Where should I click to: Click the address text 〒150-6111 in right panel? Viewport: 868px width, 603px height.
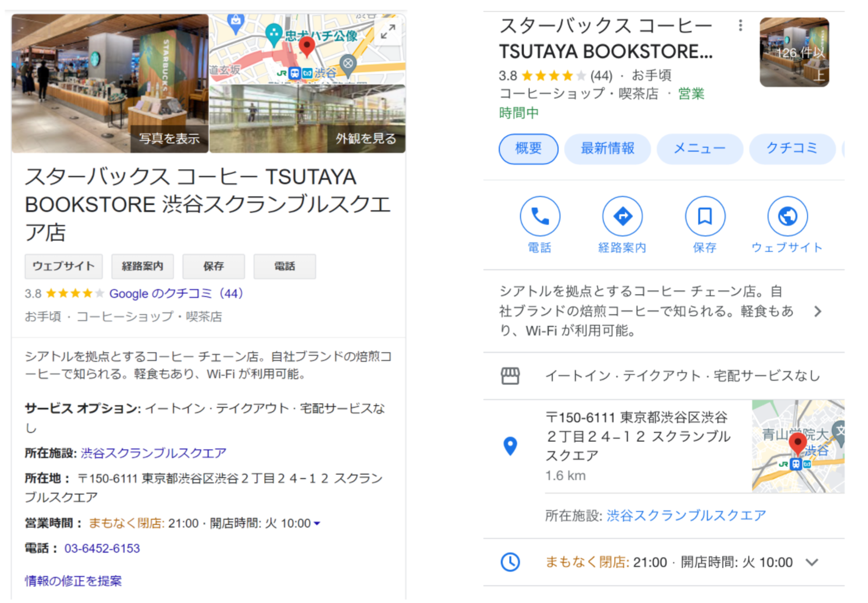click(638, 436)
